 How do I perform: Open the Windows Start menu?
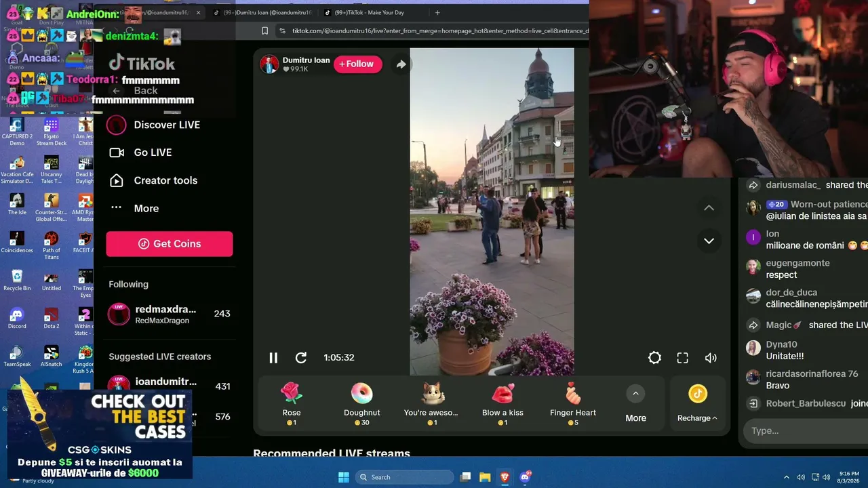coord(343,477)
